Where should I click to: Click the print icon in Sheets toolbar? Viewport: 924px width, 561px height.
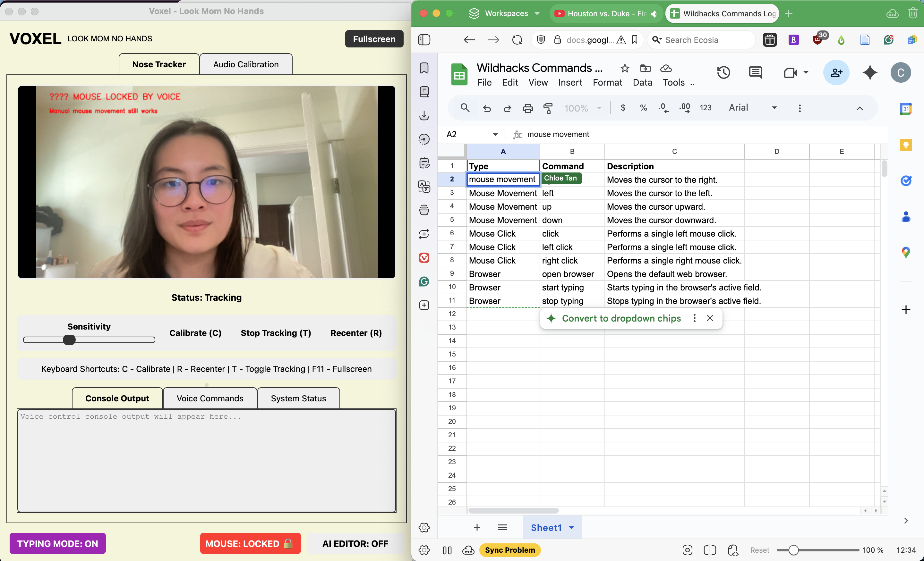tap(528, 108)
